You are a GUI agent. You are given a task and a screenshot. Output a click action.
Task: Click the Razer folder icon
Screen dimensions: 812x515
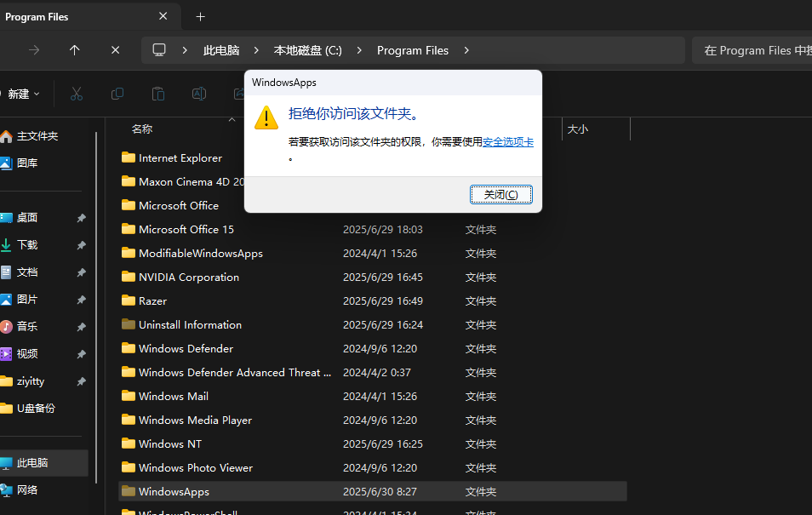pos(129,300)
